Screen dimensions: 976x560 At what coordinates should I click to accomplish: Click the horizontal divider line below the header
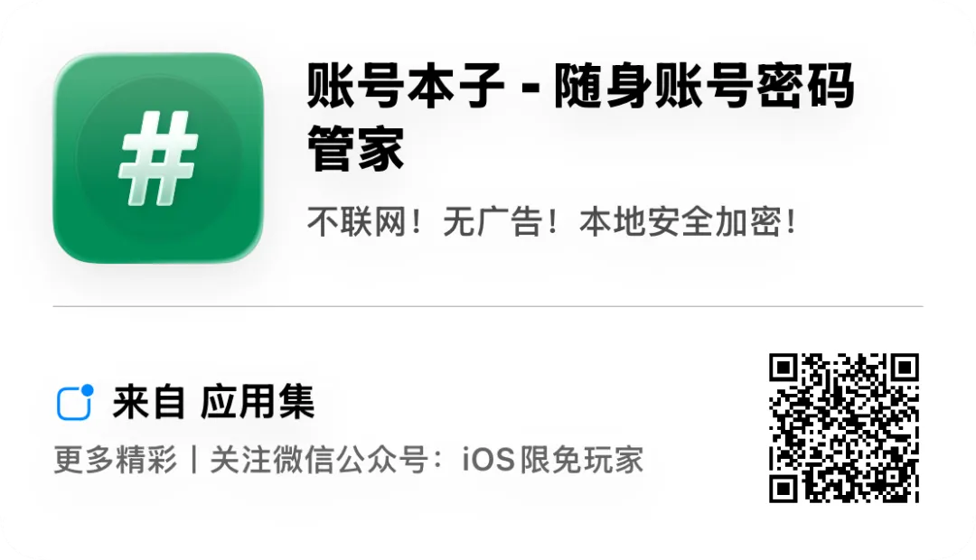[488, 306]
